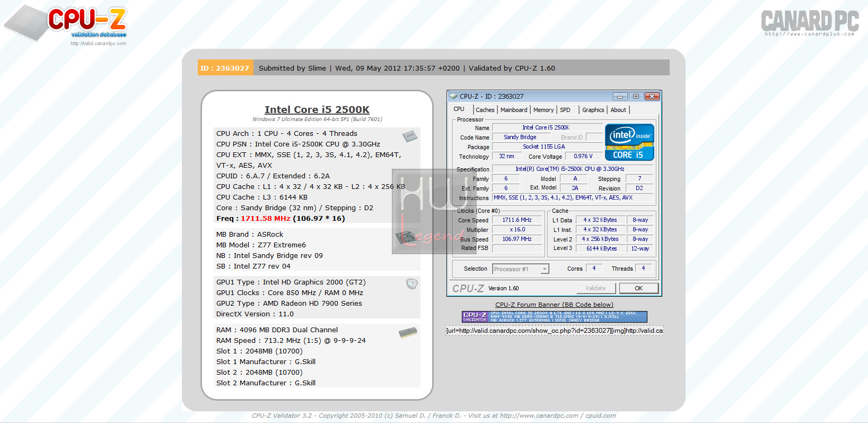Click the CPU-Z window title icon

pos(453,96)
